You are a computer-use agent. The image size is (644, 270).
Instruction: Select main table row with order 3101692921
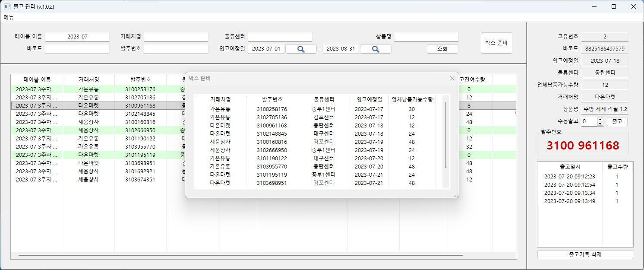click(264, 171)
